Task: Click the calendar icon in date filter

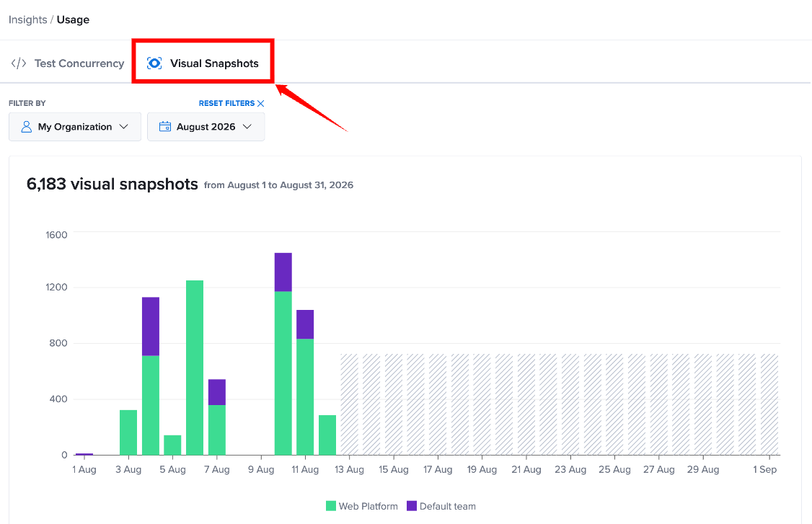Action: click(x=164, y=127)
